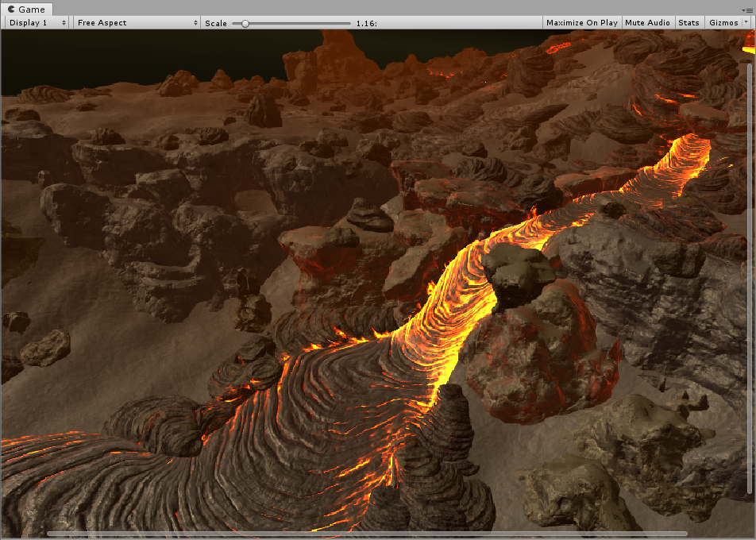Click the dark sky in the viewport

tap(143, 52)
